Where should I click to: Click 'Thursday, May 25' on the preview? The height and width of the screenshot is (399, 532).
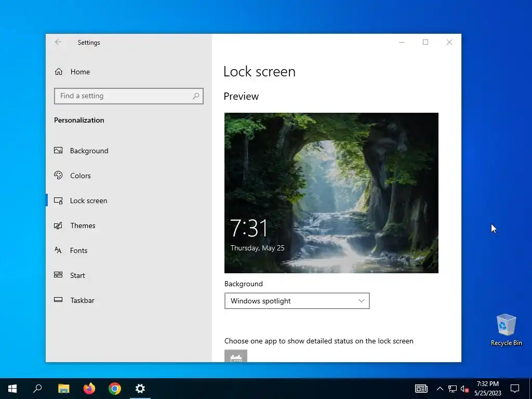click(x=258, y=248)
